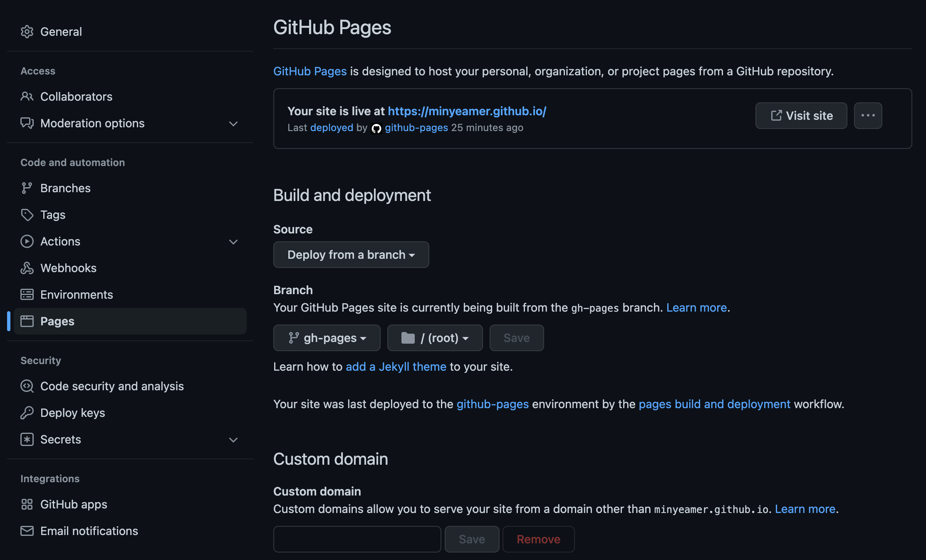Open the root folder selector dropdown
This screenshot has width=926, height=560.
tap(435, 338)
